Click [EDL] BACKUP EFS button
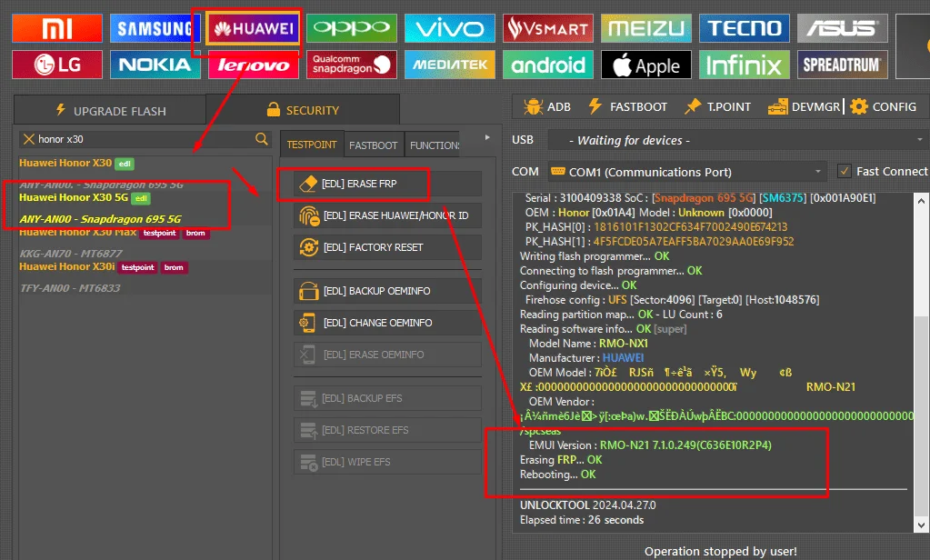930x560 pixels. pos(387,398)
